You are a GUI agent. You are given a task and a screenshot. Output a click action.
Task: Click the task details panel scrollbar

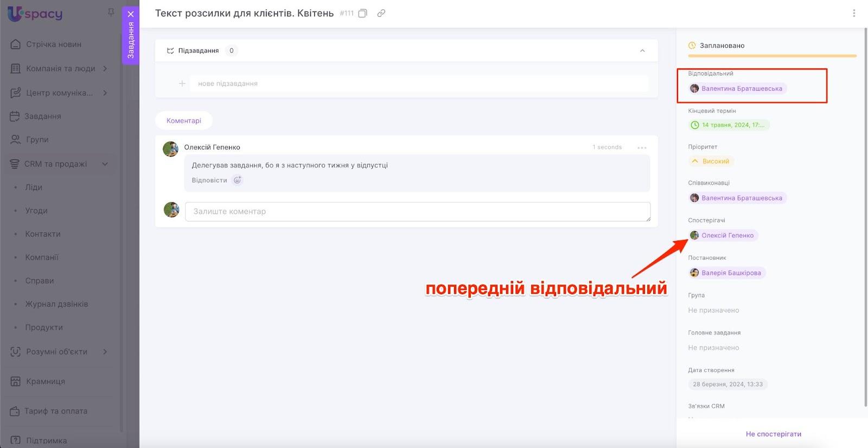[x=865, y=217]
